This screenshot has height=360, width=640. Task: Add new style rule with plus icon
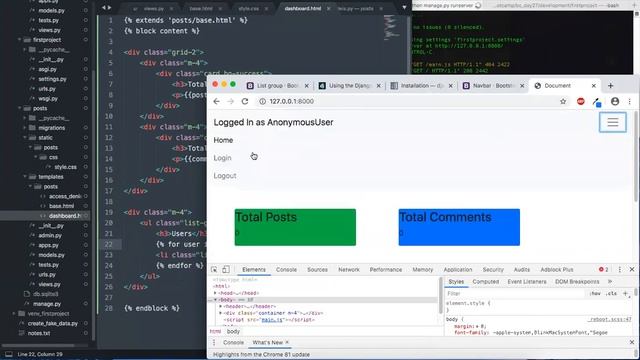pos(625,293)
